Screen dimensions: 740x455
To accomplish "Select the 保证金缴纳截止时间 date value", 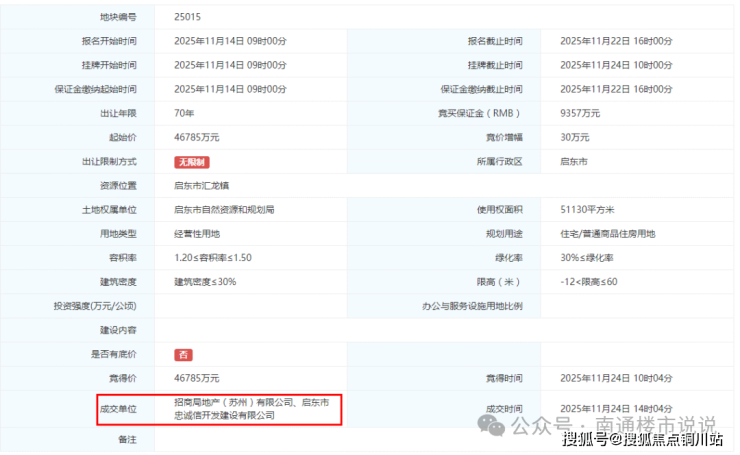I will pyautogui.click(x=616, y=89).
